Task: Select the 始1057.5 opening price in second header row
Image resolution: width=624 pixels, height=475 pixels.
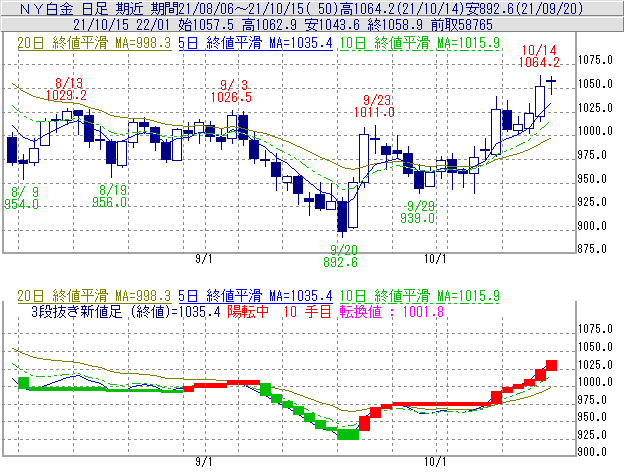Action: click(206, 25)
